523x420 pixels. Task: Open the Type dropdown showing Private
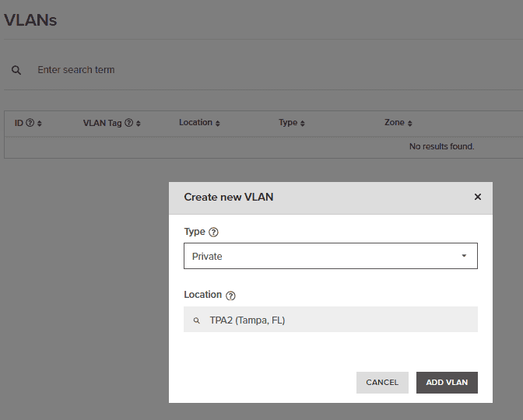click(x=331, y=256)
